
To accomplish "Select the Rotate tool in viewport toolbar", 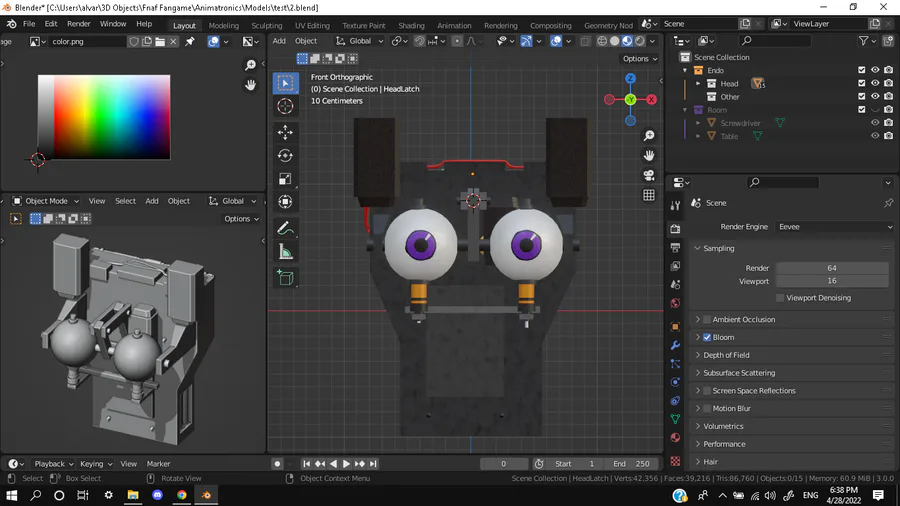I will click(285, 155).
